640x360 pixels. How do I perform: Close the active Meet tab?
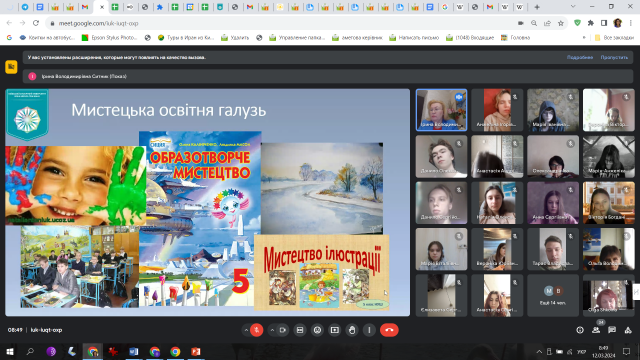click(102, 7)
